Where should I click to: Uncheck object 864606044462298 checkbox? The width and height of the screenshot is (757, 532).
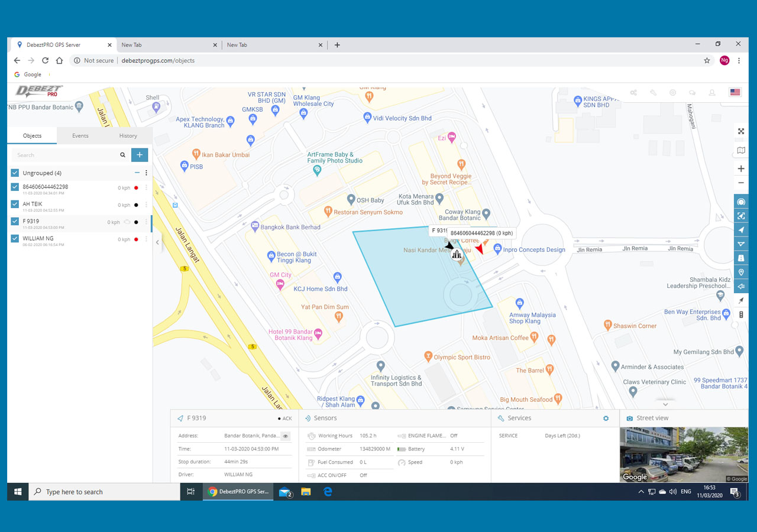(x=15, y=187)
